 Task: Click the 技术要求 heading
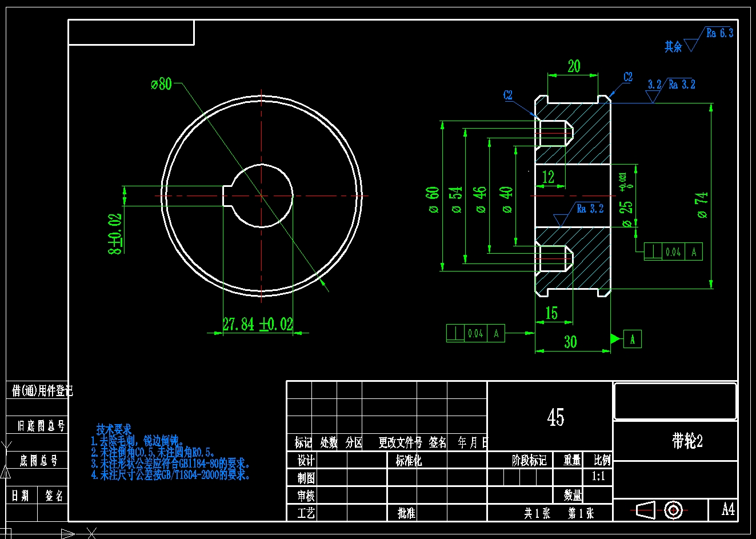114,429
